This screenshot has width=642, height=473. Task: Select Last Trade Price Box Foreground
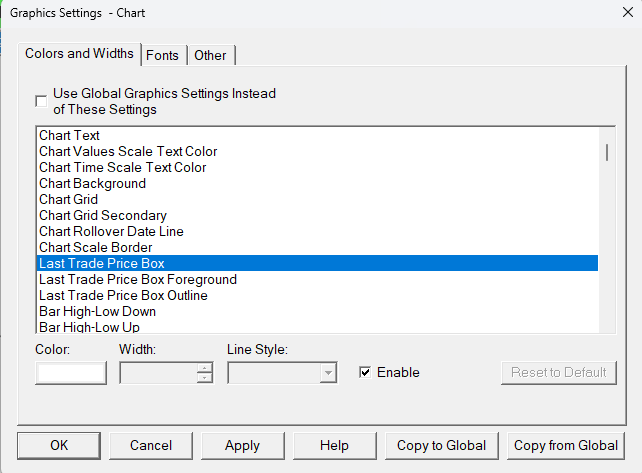coord(318,279)
